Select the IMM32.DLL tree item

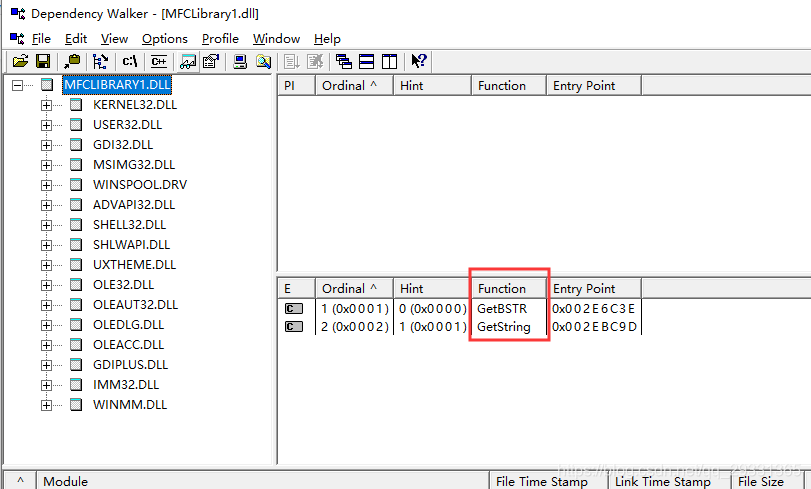click(x=126, y=385)
